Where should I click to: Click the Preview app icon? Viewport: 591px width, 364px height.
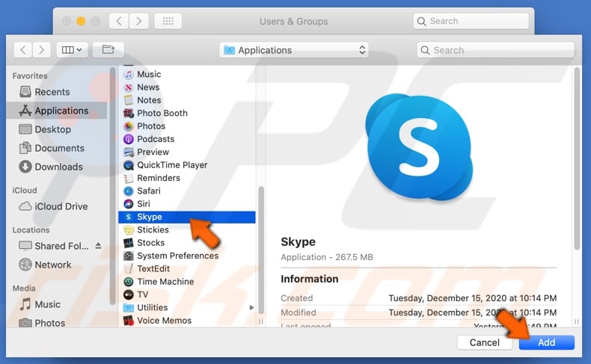[x=129, y=152]
